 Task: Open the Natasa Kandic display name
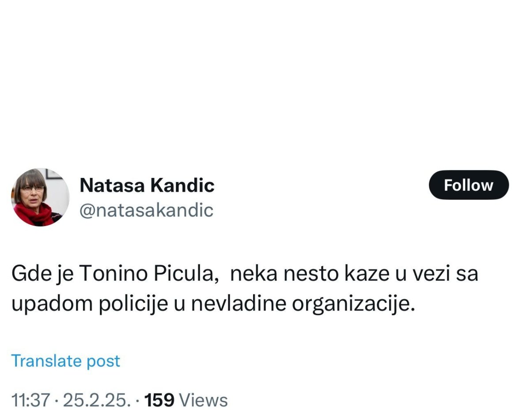147,185
